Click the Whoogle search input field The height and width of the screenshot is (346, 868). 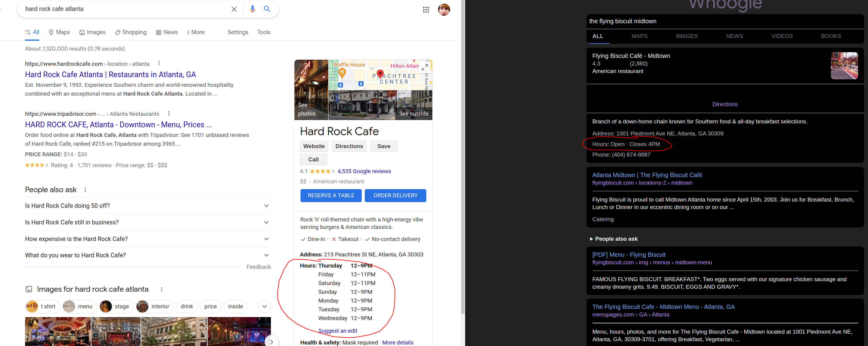(724, 21)
